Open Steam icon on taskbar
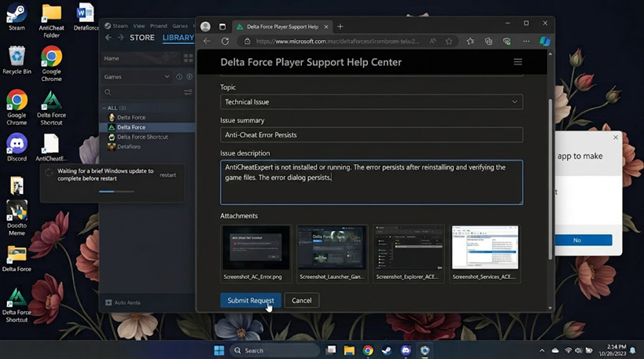Screen dimensions: 644x359 click(387, 350)
